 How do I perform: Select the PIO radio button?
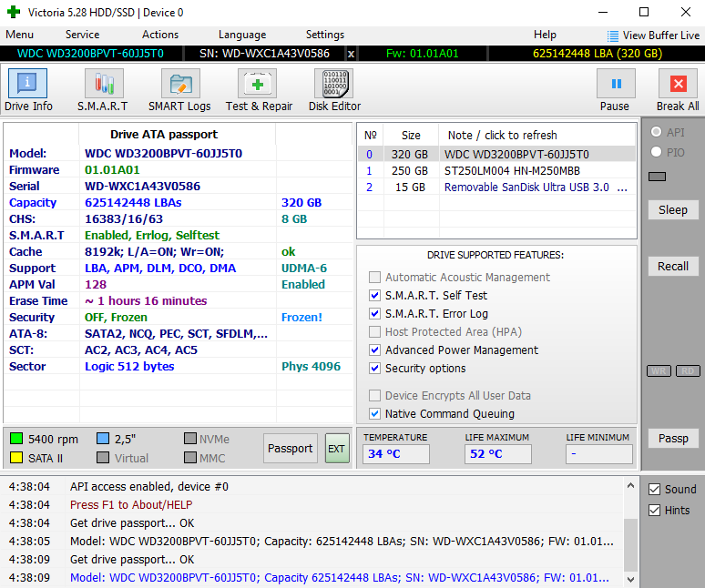coord(657,152)
